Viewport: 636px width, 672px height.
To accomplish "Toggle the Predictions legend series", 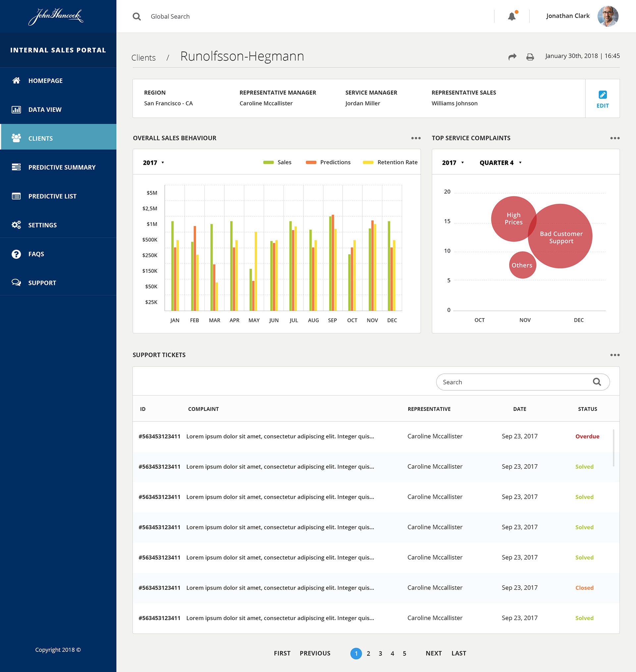I will click(328, 162).
